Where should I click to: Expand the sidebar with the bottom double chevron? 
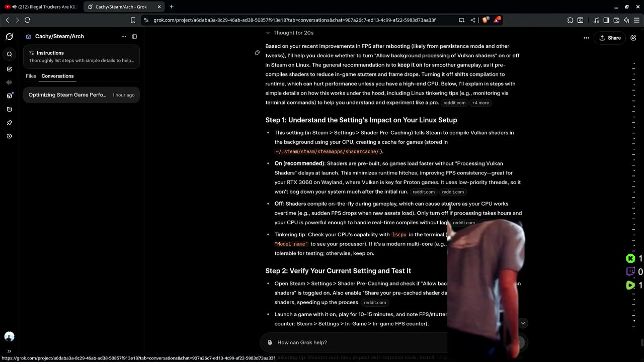point(9,351)
